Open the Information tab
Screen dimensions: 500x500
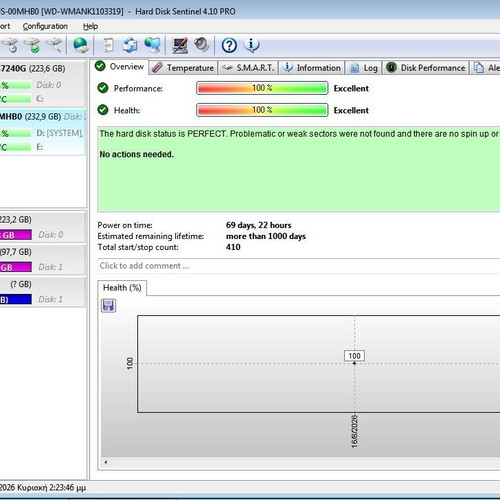click(312, 68)
